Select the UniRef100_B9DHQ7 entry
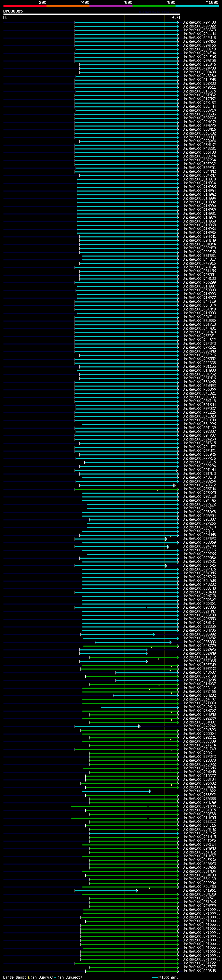The image size is (222, 980). pyautogui.click(x=199, y=137)
